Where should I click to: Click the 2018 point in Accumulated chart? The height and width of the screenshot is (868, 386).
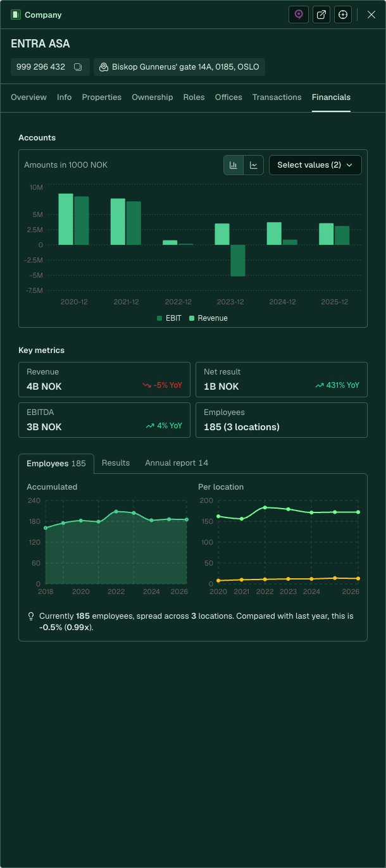(46, 528)
